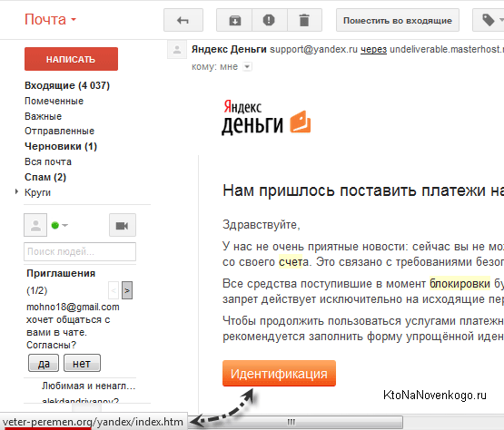The width and height of the screenshot is (504, 430).
Task: Go to the next invitation with > button
Action: pos(127,290)
